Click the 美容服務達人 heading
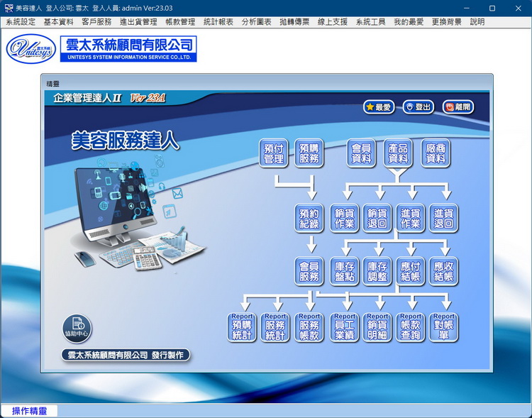 point(125,141)
